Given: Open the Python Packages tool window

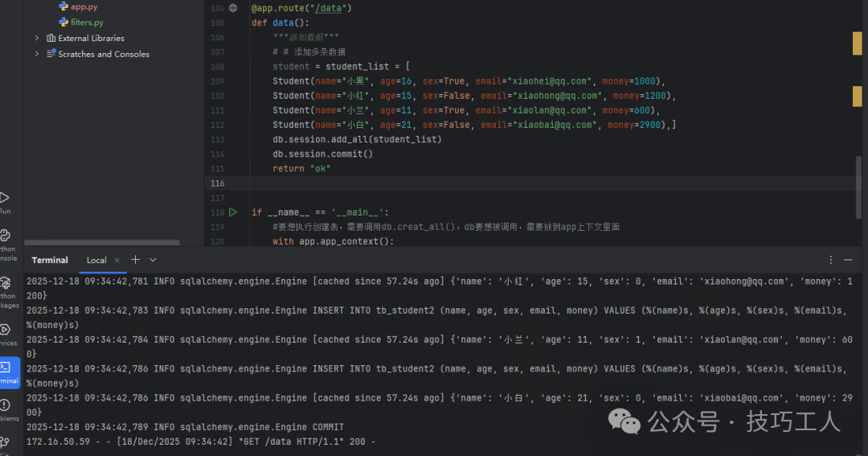Looking at the screenshot, I should [x=8, y=292].
